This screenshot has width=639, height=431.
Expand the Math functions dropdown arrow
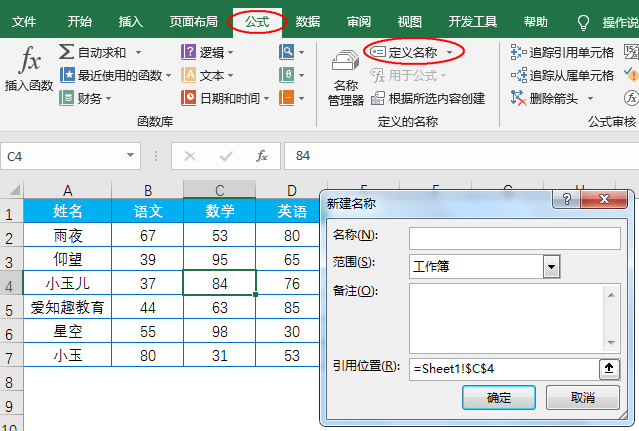[302, 75]
